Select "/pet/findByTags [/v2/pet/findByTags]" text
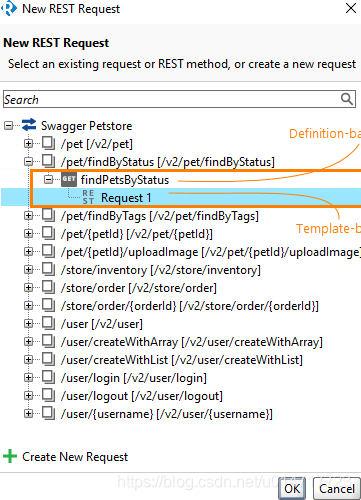 point(160,216)
